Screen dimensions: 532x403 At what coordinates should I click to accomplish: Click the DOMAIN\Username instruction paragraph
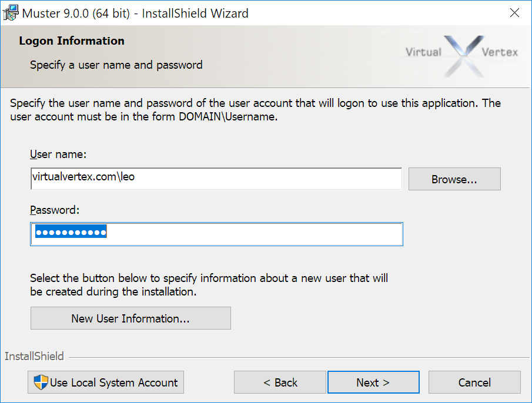[x=255, y=110]
